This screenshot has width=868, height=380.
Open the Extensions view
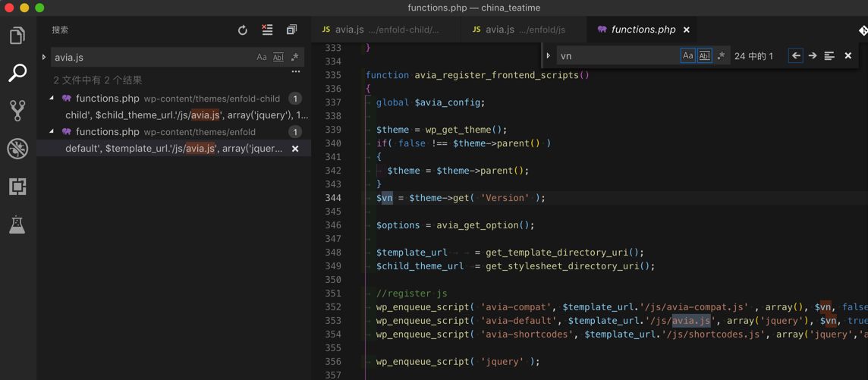pos(17,187)
